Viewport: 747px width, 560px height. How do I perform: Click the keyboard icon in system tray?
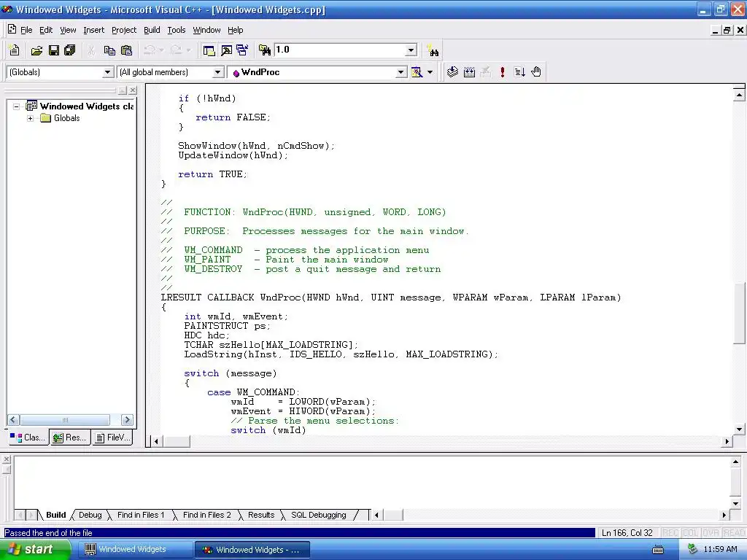(x=658, y=550)
